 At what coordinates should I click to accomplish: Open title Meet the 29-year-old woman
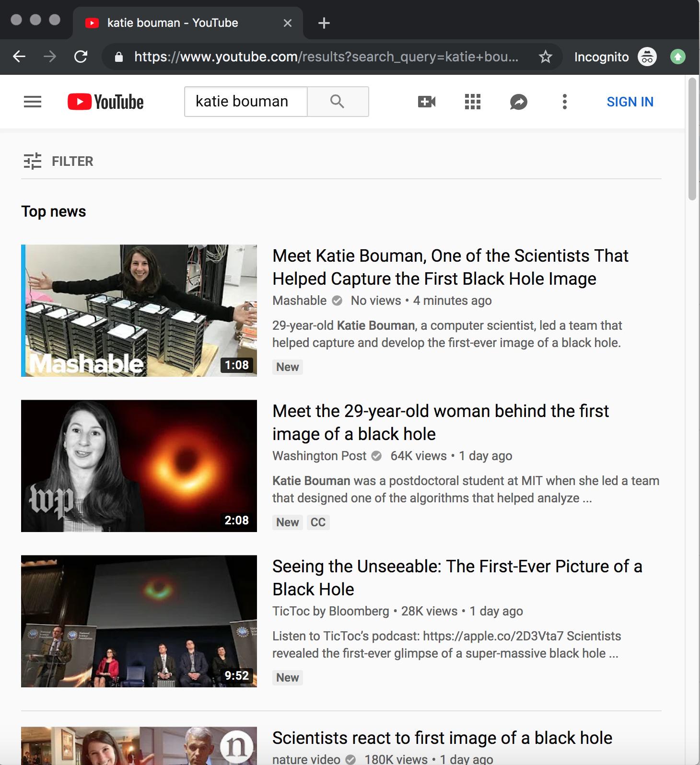click(440, 422)
